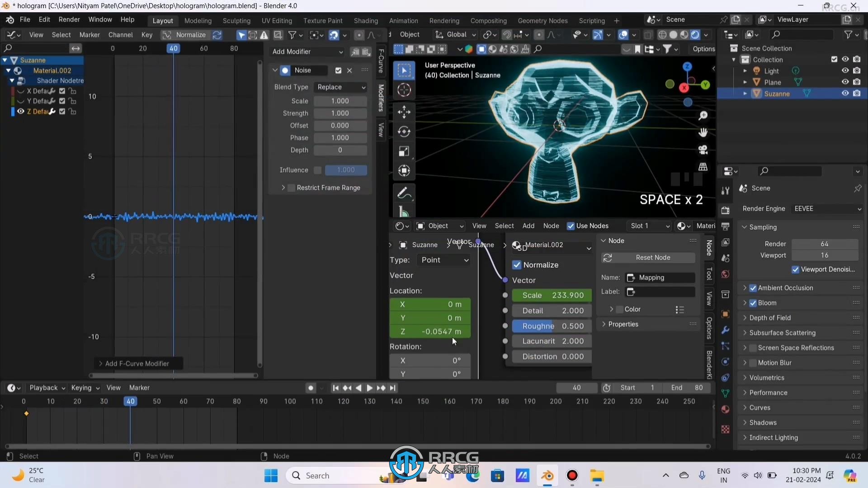
Task: Click the Z location input field -0.0547
Action: click(431, 331)
